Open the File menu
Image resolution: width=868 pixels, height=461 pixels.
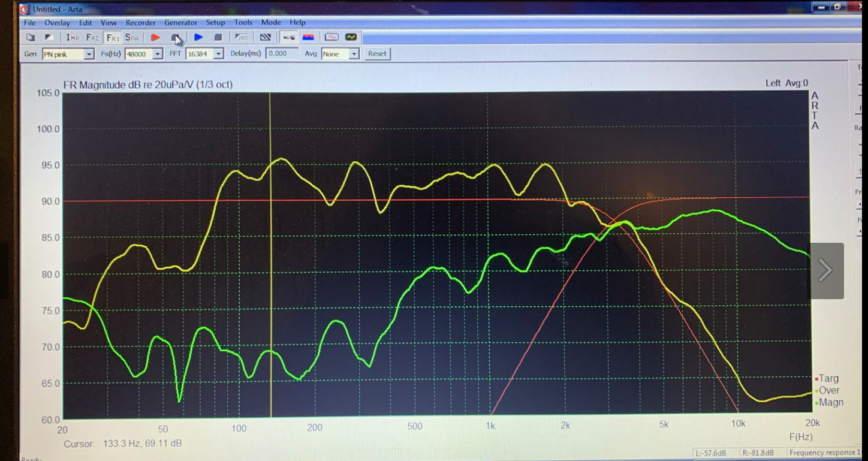point(30,23)
